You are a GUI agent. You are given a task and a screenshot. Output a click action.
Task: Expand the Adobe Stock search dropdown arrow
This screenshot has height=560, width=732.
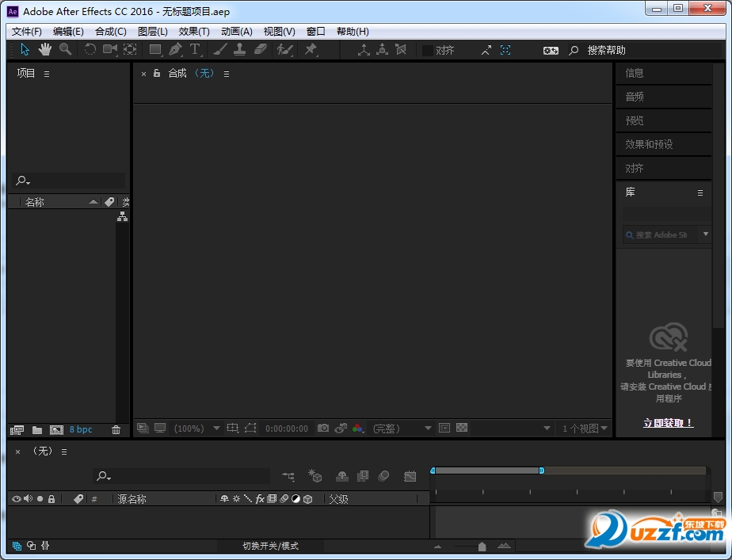[x=706, y=234]
